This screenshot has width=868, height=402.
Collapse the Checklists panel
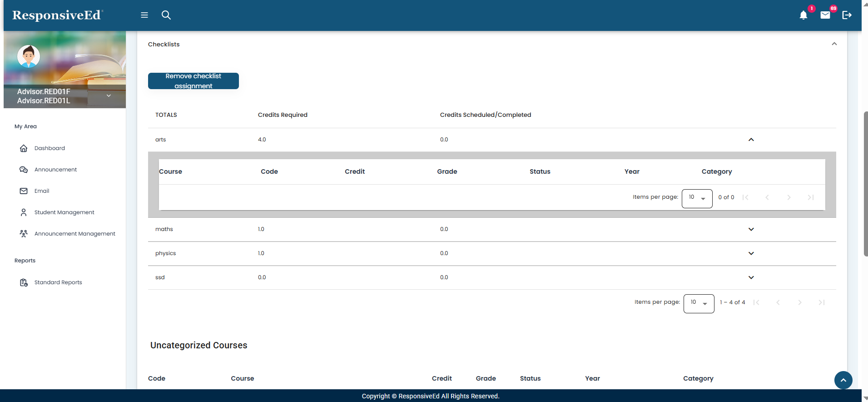pos(834,44)
